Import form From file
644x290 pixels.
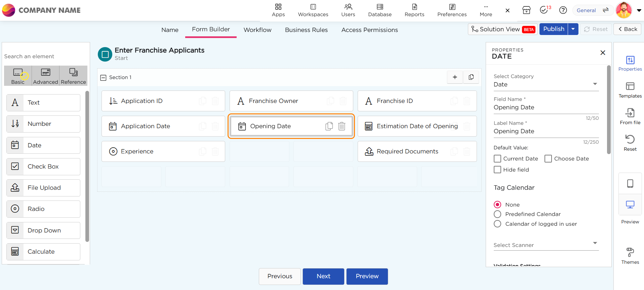click(x=630, y=116)
